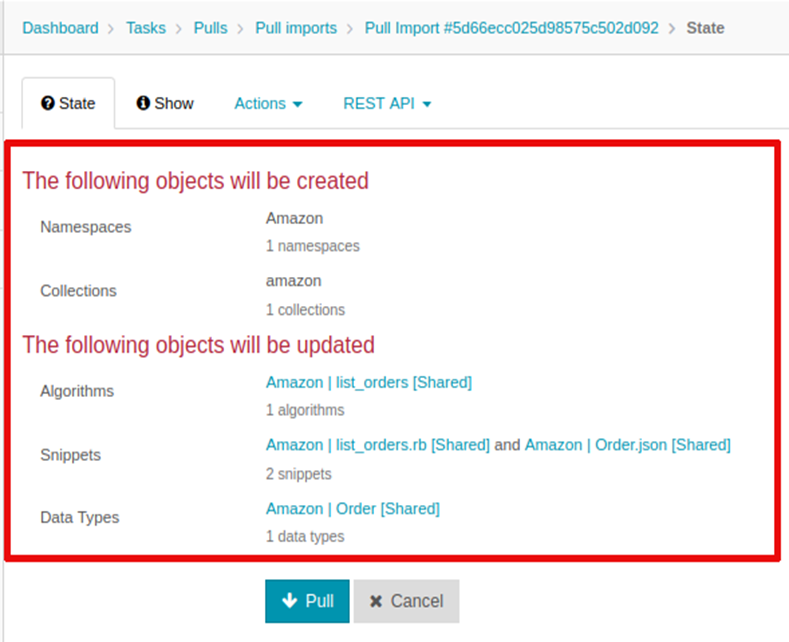789x642 pixels.
Task: Click the Namespaces row label
Action: 86,227
